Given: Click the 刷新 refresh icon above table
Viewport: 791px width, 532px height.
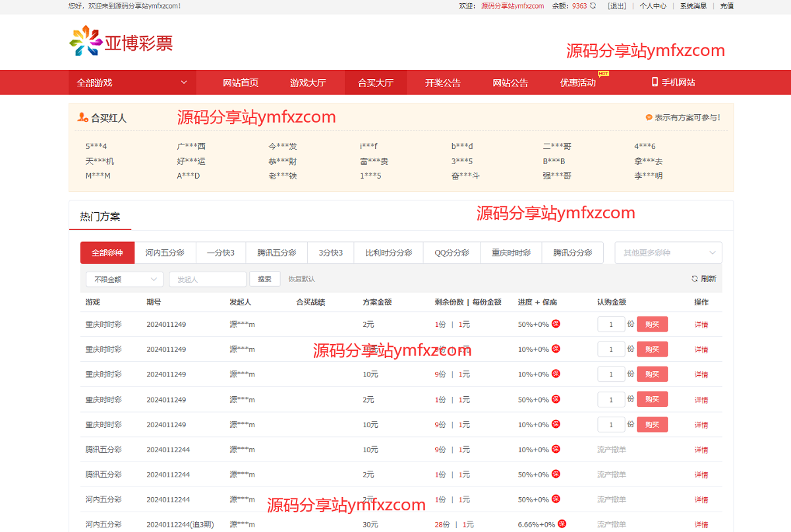Looking at the screenshot, I should click(x=695, y=279).
